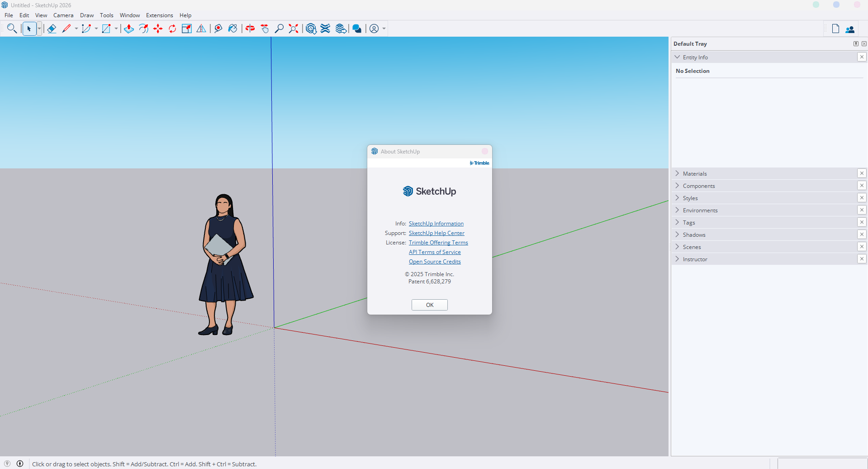This screenshot has width=868, height=469.
Task: Open the 3D Warehouse toolbar icon
Action: (311, 29)
